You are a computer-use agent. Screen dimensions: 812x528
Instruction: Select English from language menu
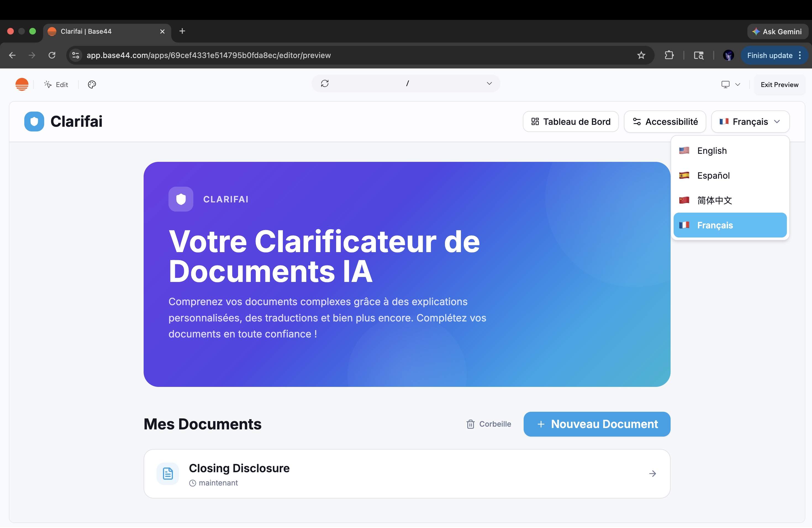[x=711, y=151]
